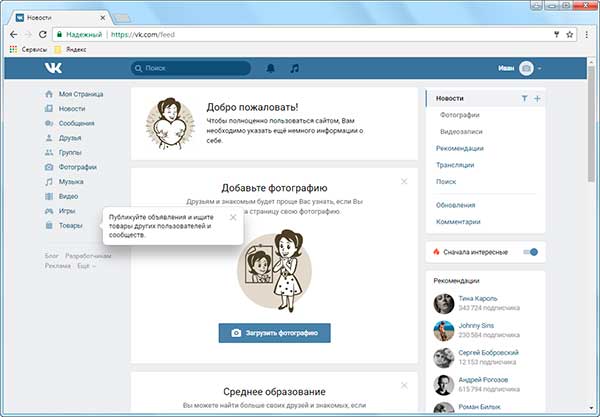The image size is (600, 417).
Task: Open notifications bell in the header
Action: click(270, 69)
